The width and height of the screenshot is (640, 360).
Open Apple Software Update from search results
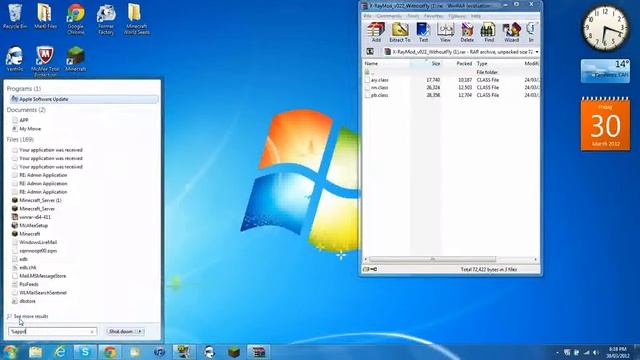[x=84, y=99]
